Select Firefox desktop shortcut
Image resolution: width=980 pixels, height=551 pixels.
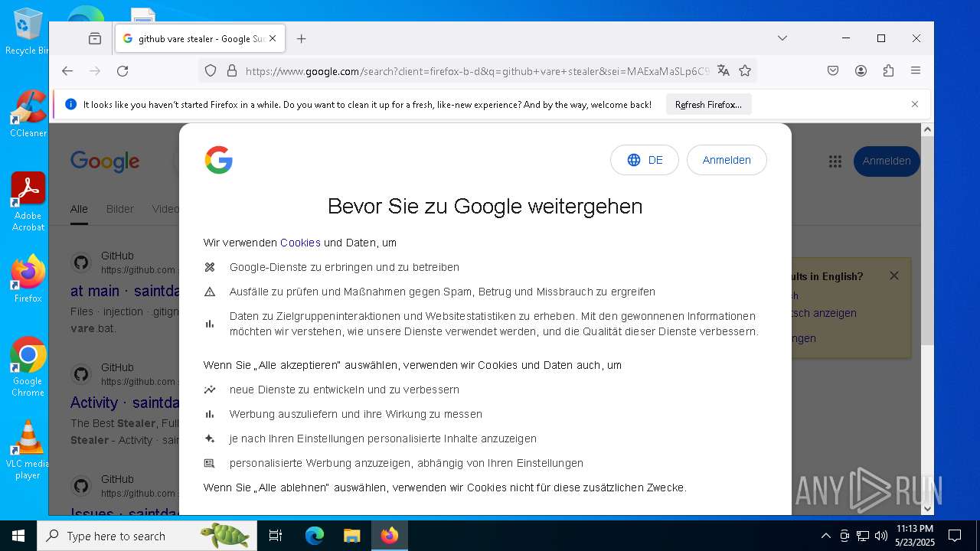click(x=28, y=279)
